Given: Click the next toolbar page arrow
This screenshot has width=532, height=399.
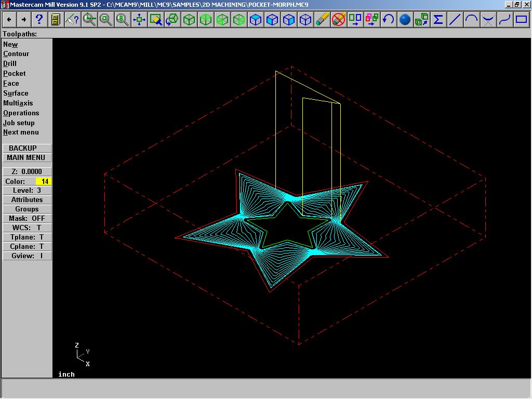Looking at the screenshot, I should [24, 20].
